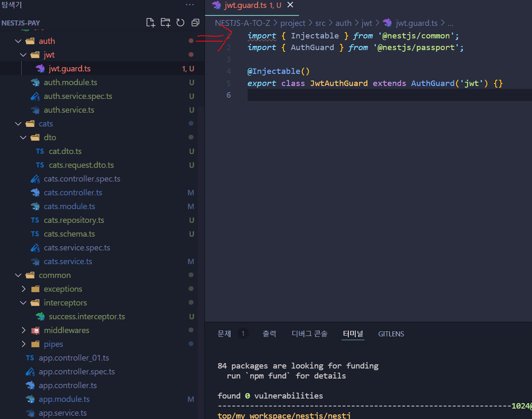
Task: Click the NestJS guard icon beside jwt.guard.ts in tree
Action: (40, 68)
